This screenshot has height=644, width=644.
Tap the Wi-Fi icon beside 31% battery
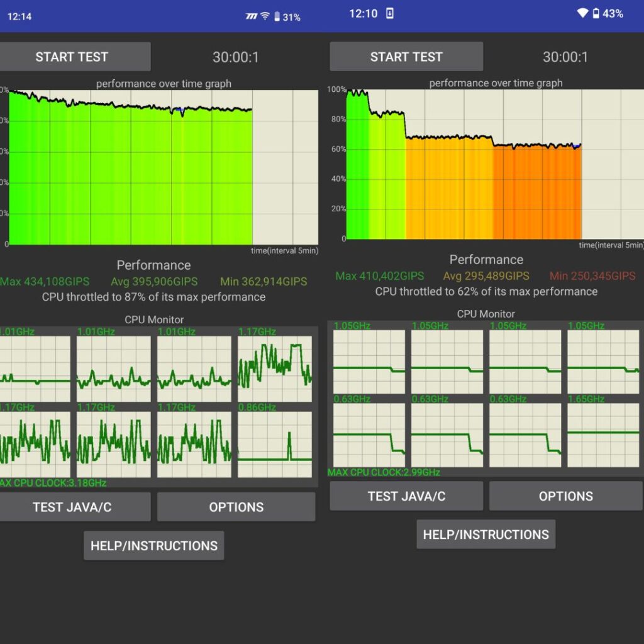coord(265,17)
